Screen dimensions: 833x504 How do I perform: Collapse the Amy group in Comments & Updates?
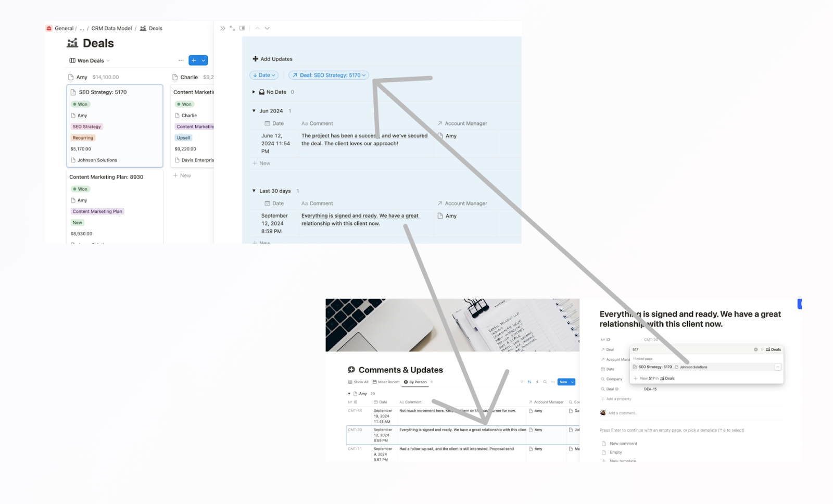349,394
